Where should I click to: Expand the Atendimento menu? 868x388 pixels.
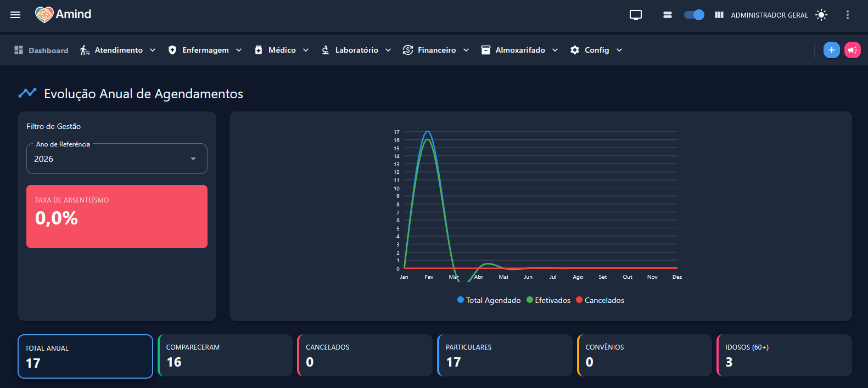click(118, 50)
